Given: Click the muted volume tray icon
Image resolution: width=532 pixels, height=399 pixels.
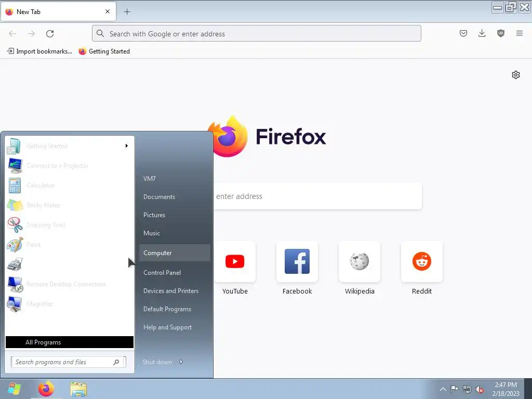Looking at the screenshot, I should (x=480, y=390).
